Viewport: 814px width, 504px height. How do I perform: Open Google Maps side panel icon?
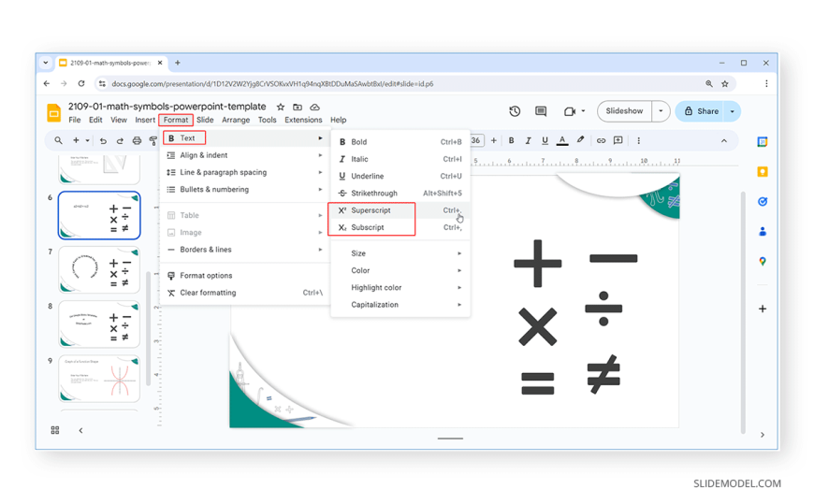point(763,261)
